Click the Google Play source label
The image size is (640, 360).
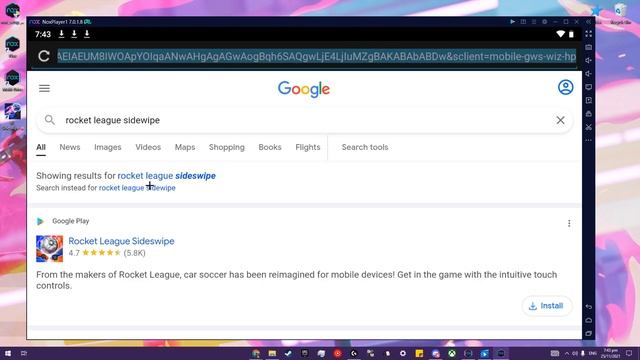point(71,221)
